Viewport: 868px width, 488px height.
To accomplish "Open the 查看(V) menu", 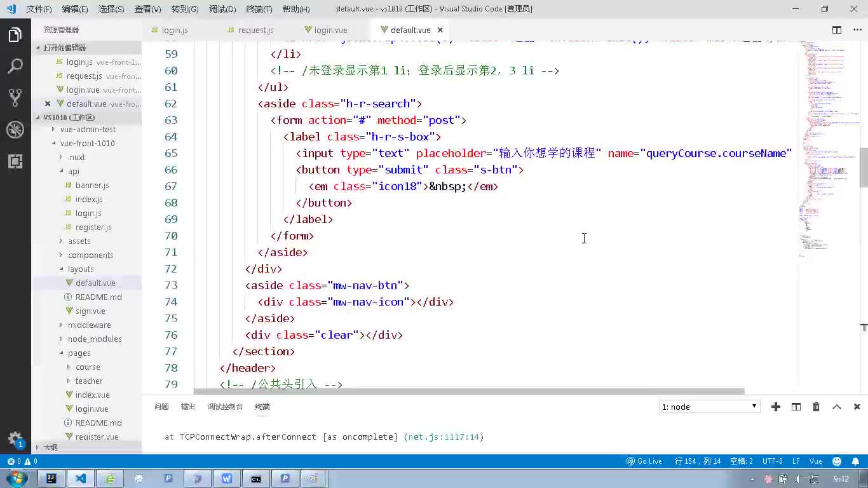I will click(147, 9).
